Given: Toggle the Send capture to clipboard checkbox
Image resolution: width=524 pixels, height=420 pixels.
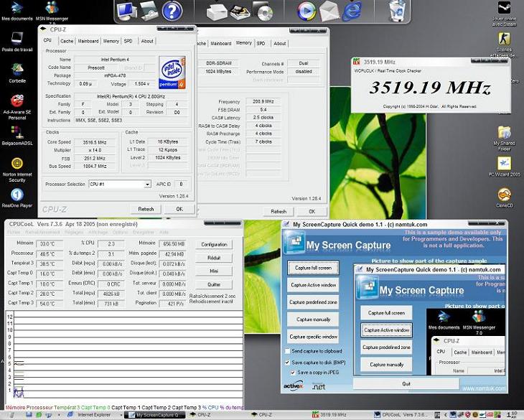Looking at the screenshot, I should 287,351.
